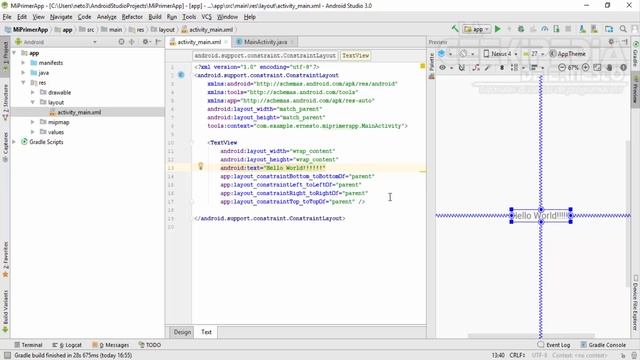Expand the drawable folder

click(x=33, y=92)
